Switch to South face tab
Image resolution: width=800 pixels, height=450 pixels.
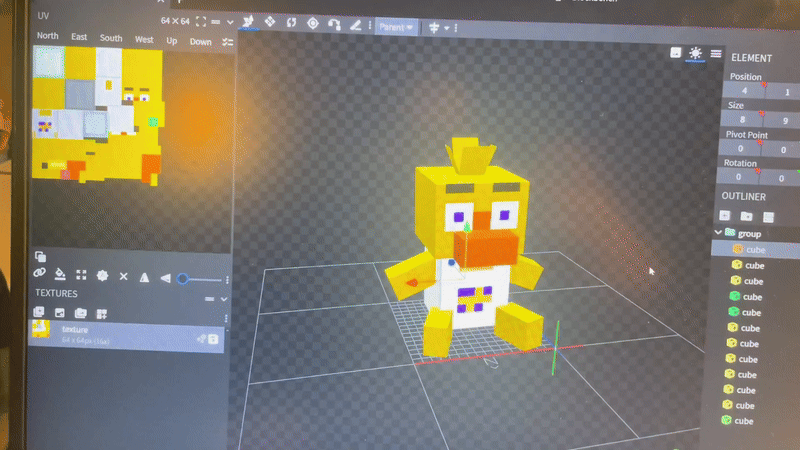tap(111, 38)
